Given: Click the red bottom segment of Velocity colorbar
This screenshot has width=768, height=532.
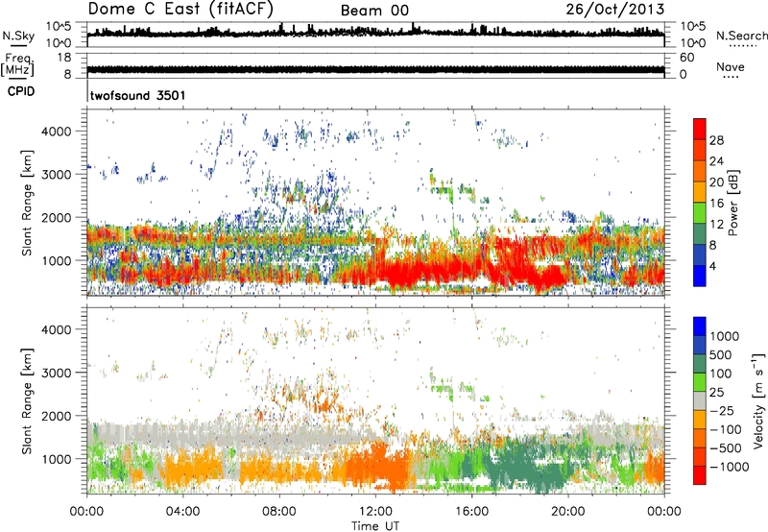Looking at the screenshot, I should (700, 475).
